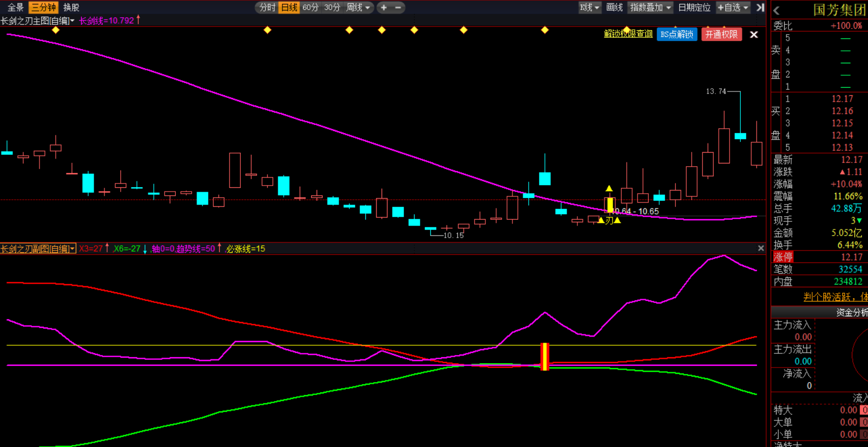868x447 pixels.
Task: Click the 总手 42.88万 value
Action: (x=846, y=208)
